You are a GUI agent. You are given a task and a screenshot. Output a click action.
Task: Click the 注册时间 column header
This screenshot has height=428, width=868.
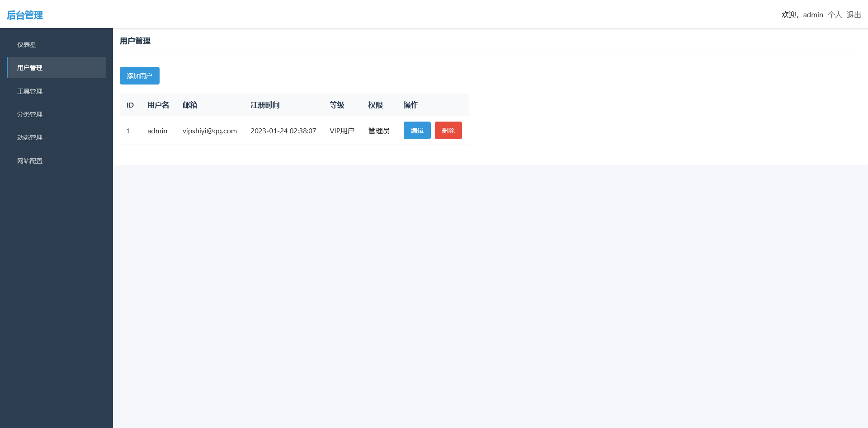(x=265, y=105)
